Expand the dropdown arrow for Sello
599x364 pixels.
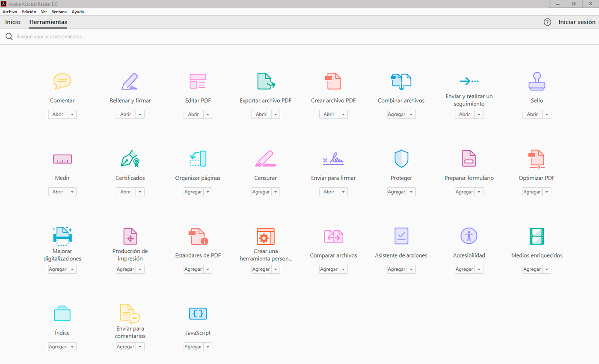click(x=546, y=114)
